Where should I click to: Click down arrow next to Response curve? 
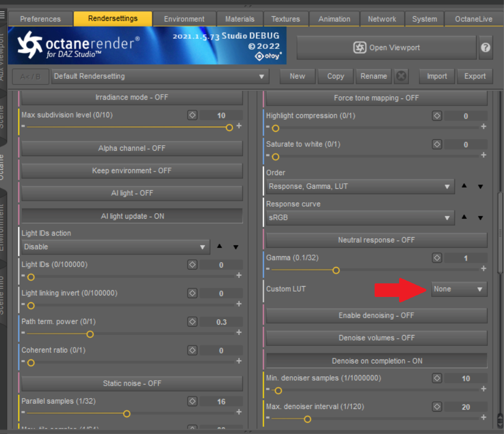(480, 218)
